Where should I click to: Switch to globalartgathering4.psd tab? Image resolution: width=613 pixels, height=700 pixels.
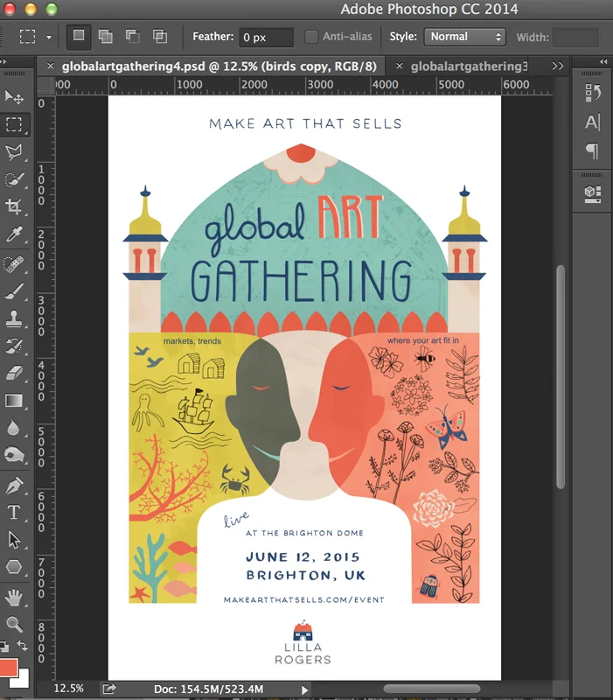[x=219, y=66]
